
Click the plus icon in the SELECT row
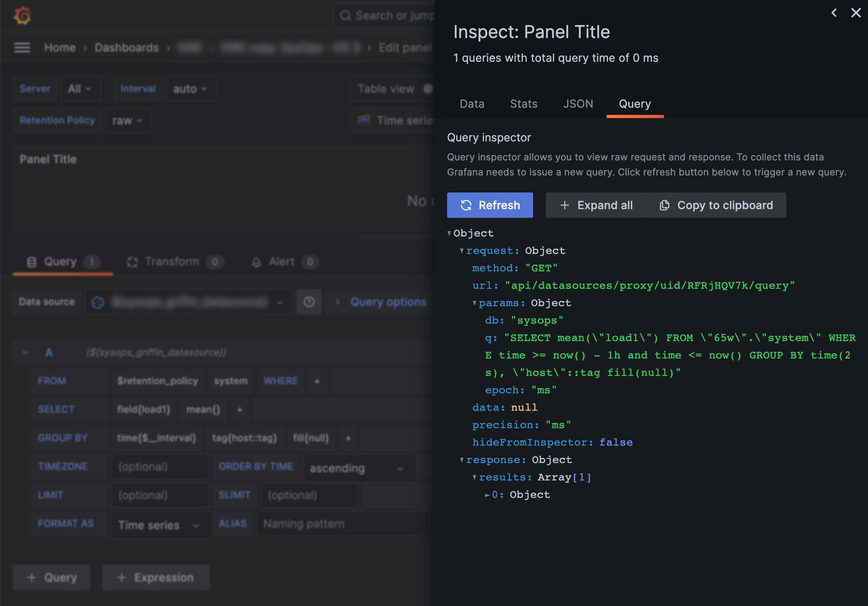(239, 410)
